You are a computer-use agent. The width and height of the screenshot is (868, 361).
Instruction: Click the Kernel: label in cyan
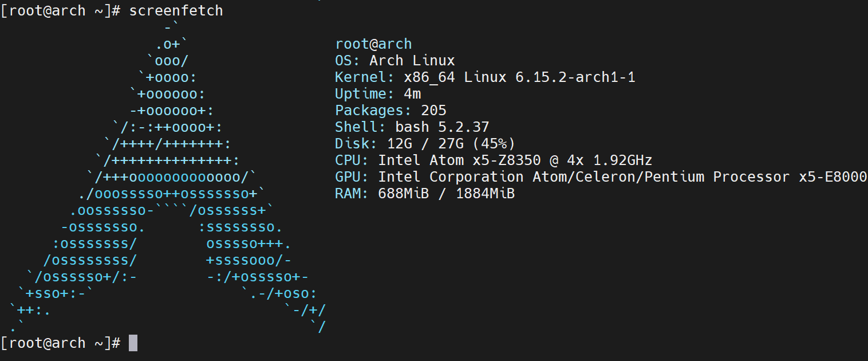[x=365, y=77]
